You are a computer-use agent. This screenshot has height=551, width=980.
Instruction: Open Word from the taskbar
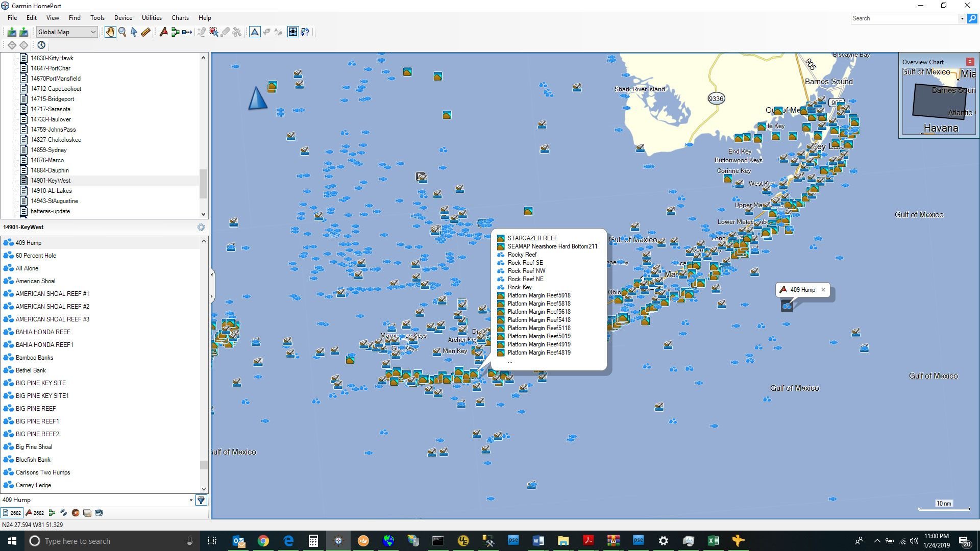click(538, 541)
